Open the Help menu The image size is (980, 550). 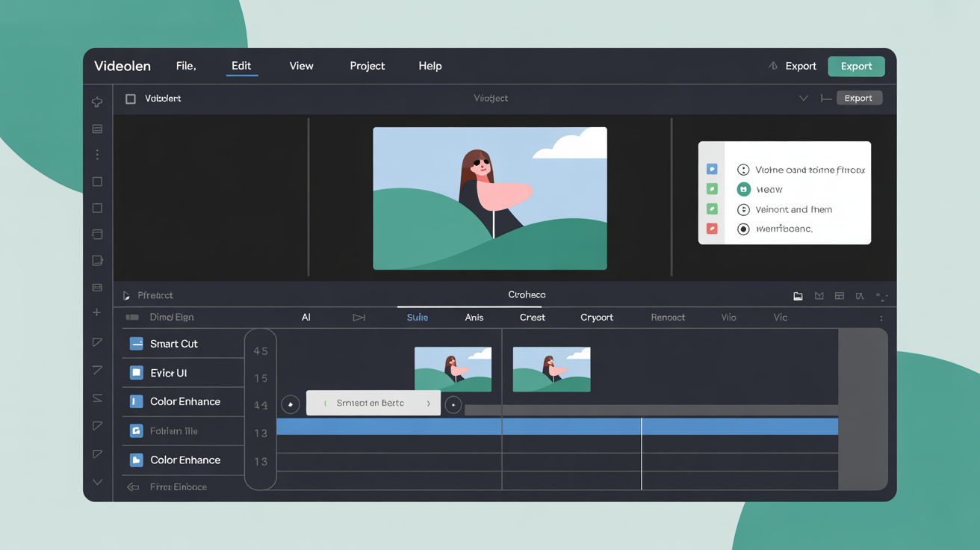coord(430,66)
